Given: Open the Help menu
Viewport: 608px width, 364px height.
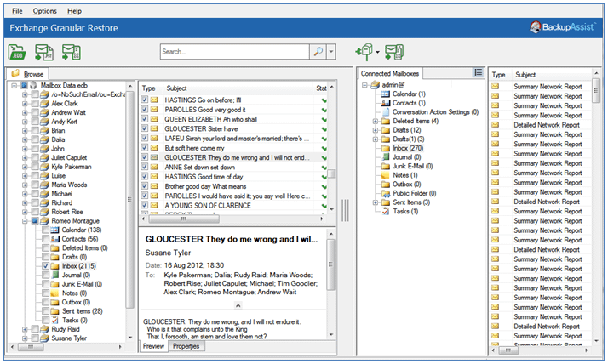Looking at the screenshot, I should pos(74,11).
